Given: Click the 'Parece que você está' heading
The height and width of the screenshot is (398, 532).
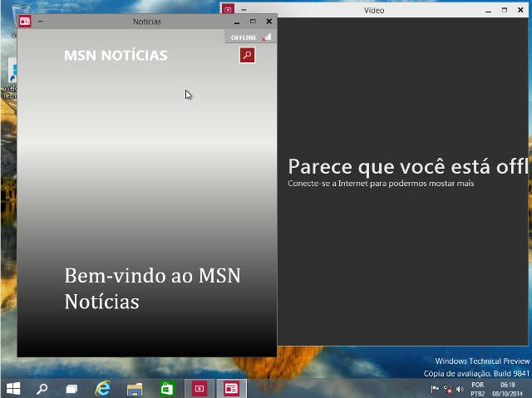Looking at the screenshot, I should (x=407, y=167).
